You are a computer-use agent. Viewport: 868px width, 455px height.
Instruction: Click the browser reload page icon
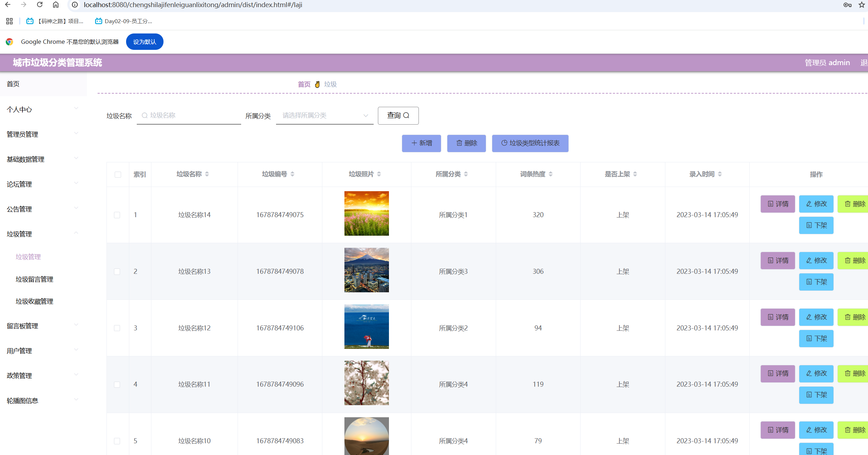(40, 5)
